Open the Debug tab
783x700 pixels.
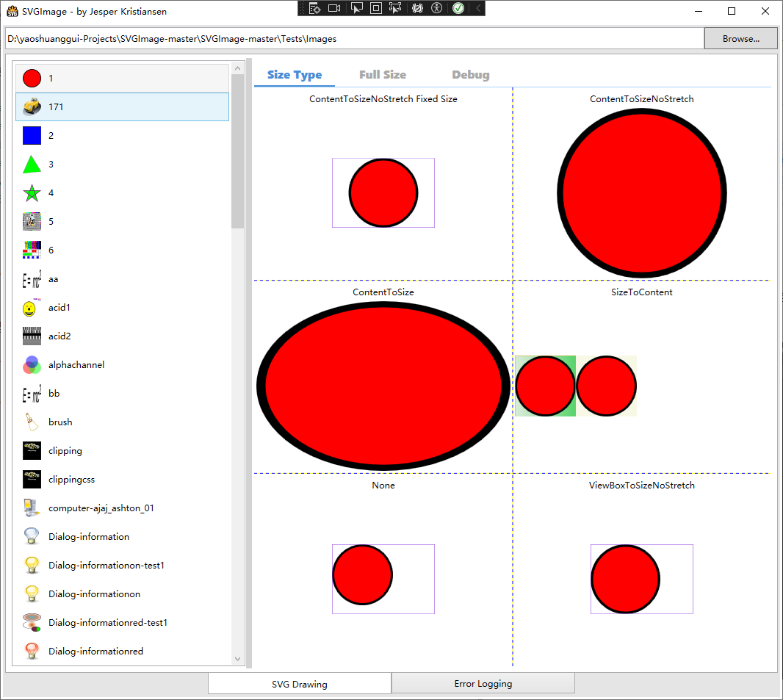pyautogui.click(x=470, y=75)
